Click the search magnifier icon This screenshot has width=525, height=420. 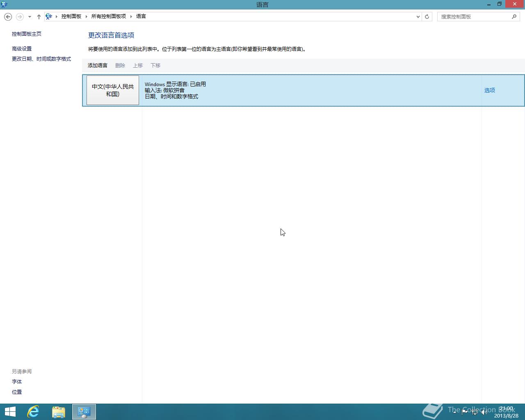tap(514, 16)
